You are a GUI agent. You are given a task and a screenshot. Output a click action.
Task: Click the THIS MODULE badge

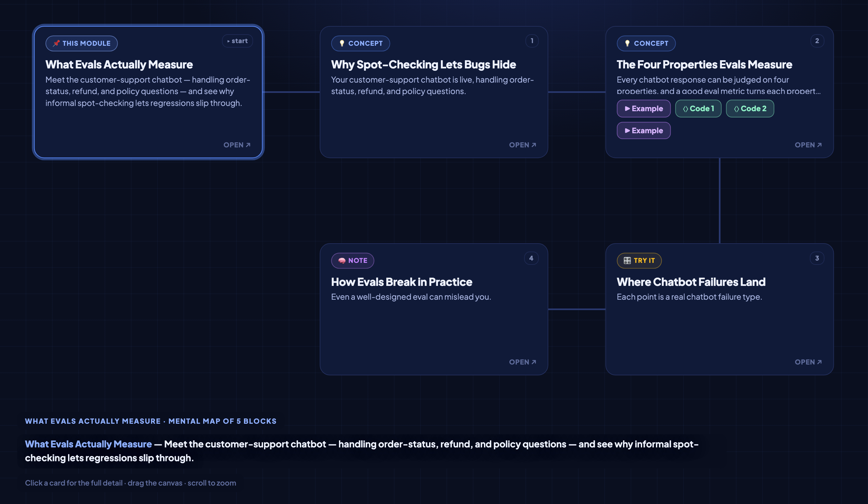(82, 43)
